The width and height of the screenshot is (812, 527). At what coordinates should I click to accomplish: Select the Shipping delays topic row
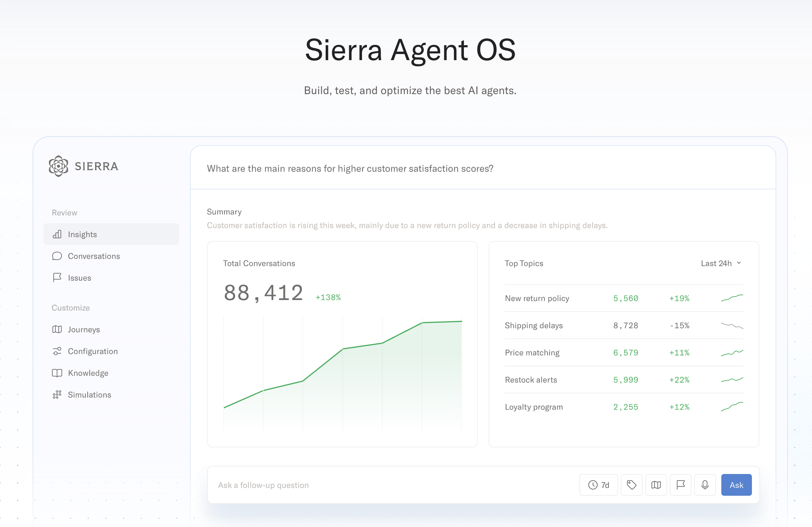coord(623,325)
